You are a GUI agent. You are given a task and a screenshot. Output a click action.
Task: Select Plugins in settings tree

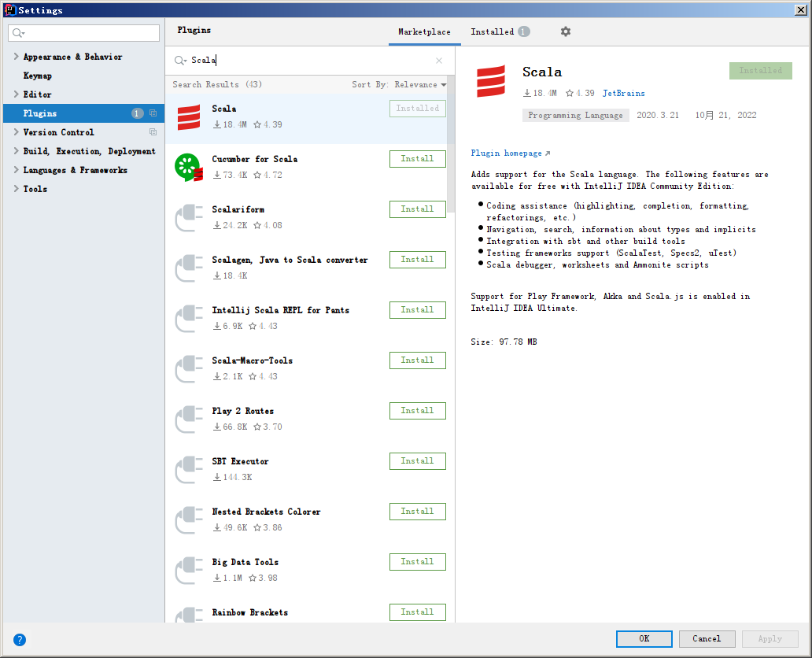coord(83,113)
